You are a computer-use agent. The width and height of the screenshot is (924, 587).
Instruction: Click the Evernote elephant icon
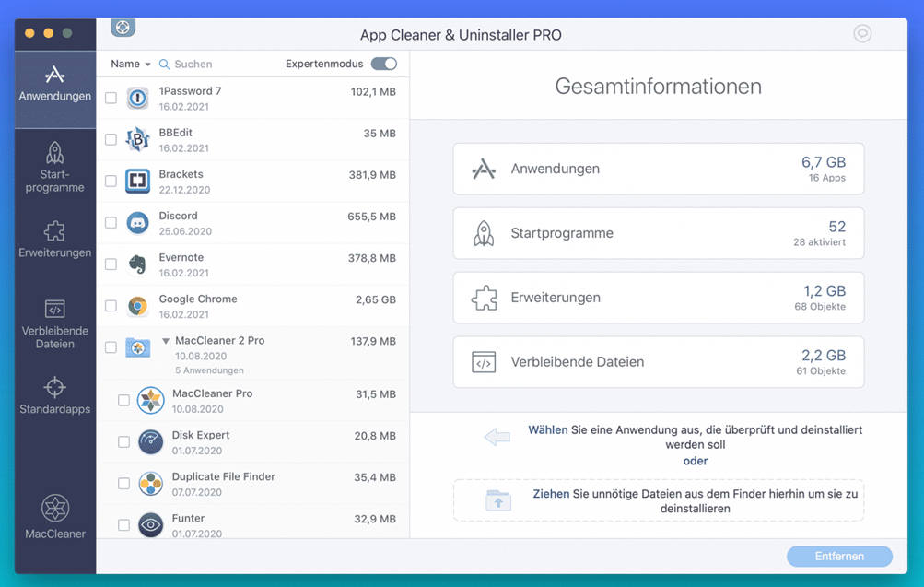click(x=137, y=264)
